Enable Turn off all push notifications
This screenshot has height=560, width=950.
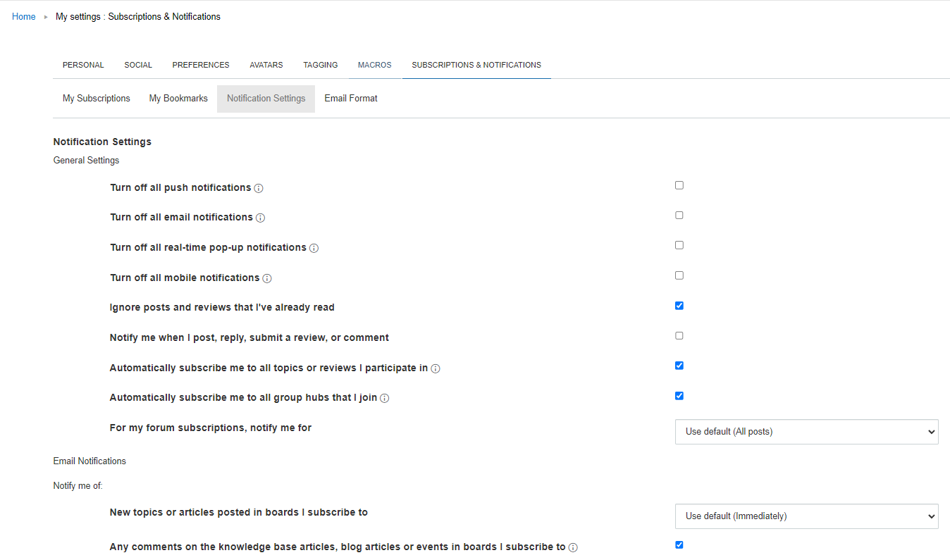pyautogui.click(x=679, y=185)
